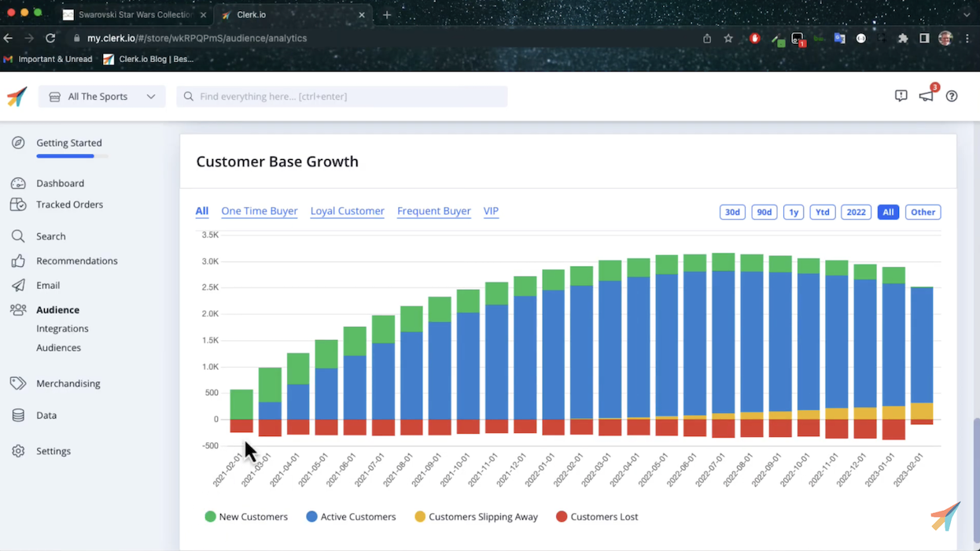Click the Getting Started compass icon

(x=18, y=142)
